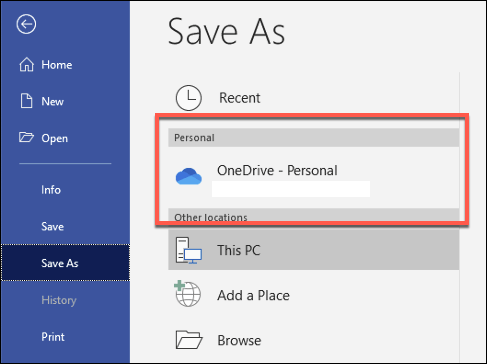This screenshot has height=364, width=487.
Task: Click the This PC computer icon
Action: click(x=189, y=250)
